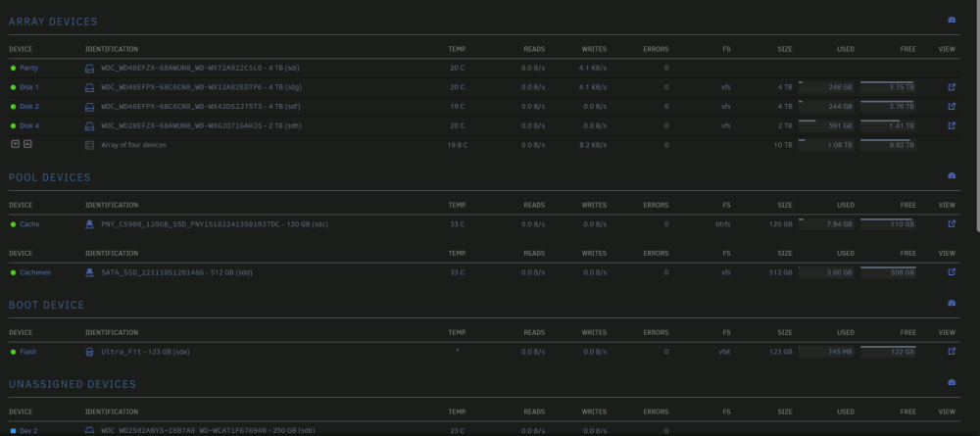This screenshot has width=980, height=436.
Task: Open the view icon for Flash device
Action: coord(952,352)
